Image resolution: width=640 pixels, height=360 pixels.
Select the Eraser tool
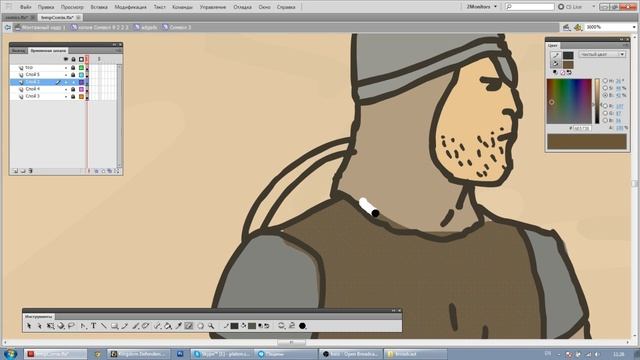click(189, 326)
